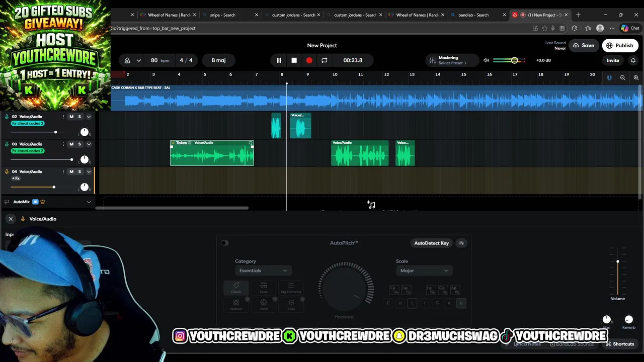Viewport: 644px width, 362px height.
Task: Solo track 02 Voice/Audio
Action: pos(79,117)
